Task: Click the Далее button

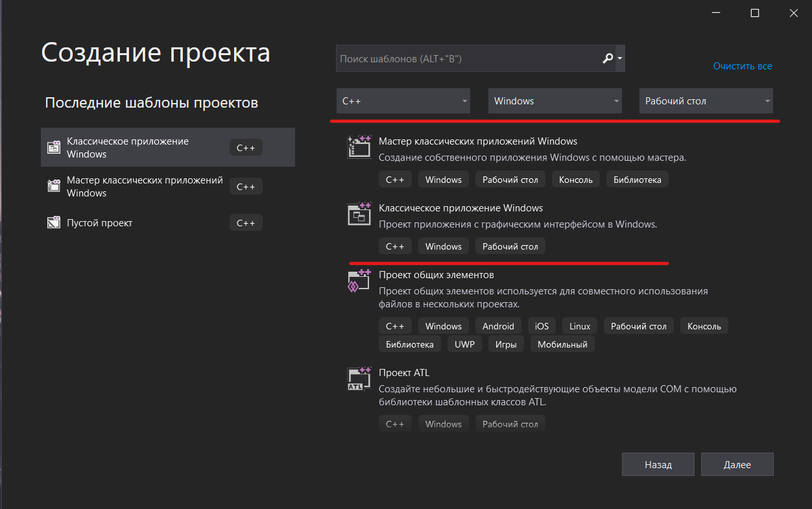Action: 737,464
